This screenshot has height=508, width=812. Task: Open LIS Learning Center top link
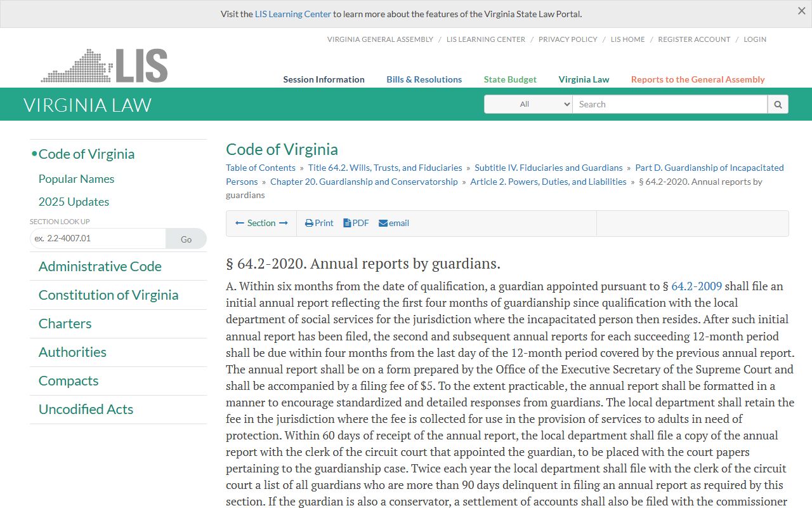pyautogui.click(x=486, y=39)
